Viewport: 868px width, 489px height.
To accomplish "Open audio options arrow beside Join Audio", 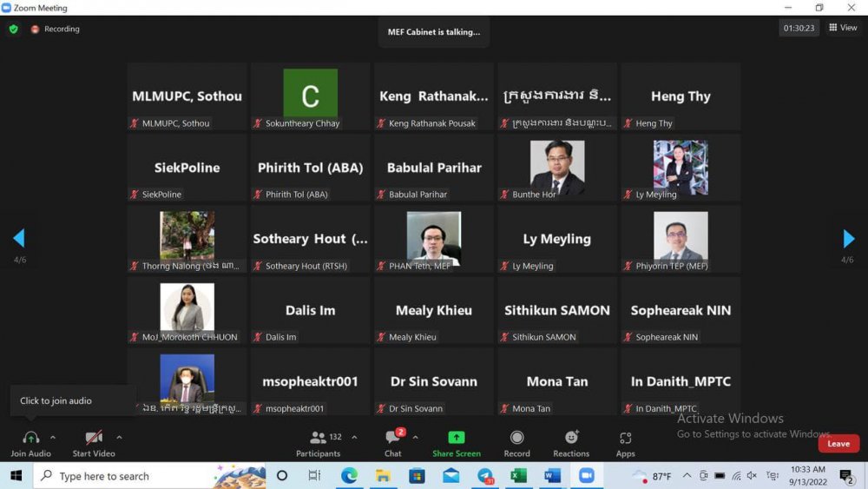I will (53, 438).
